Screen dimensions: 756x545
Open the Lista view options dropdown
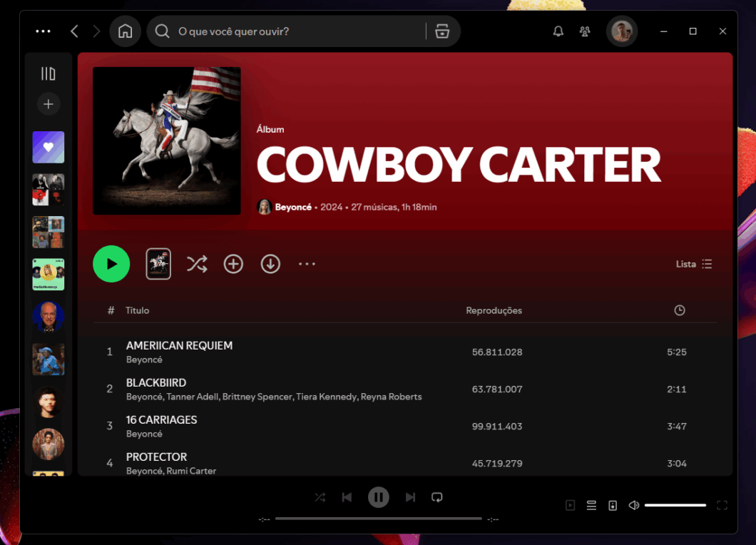(693, 264)
